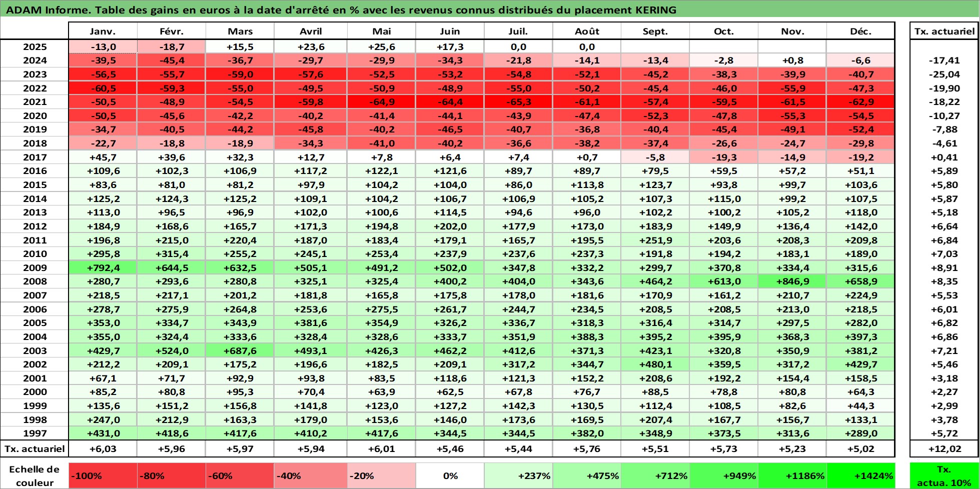Select the 2009 row label
Viewport: 980px width, 489px height.
35,267
